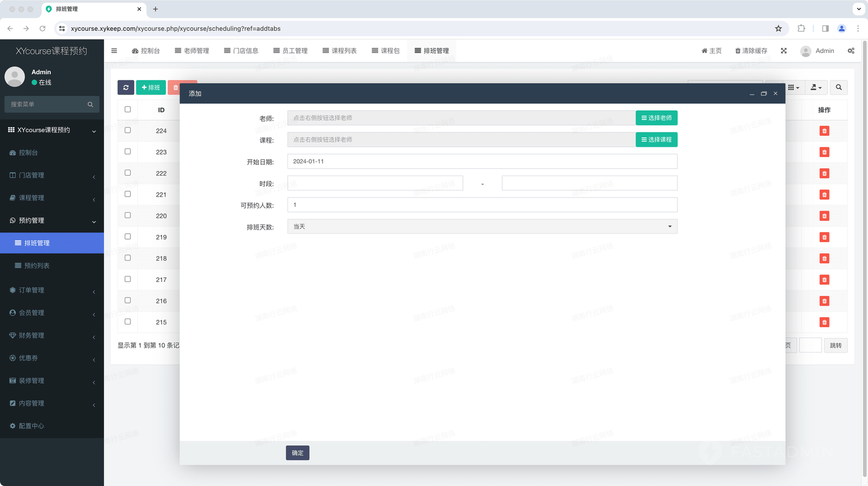
Task: Tick the checkbox for row 222
Action: [x=128, y=173]
